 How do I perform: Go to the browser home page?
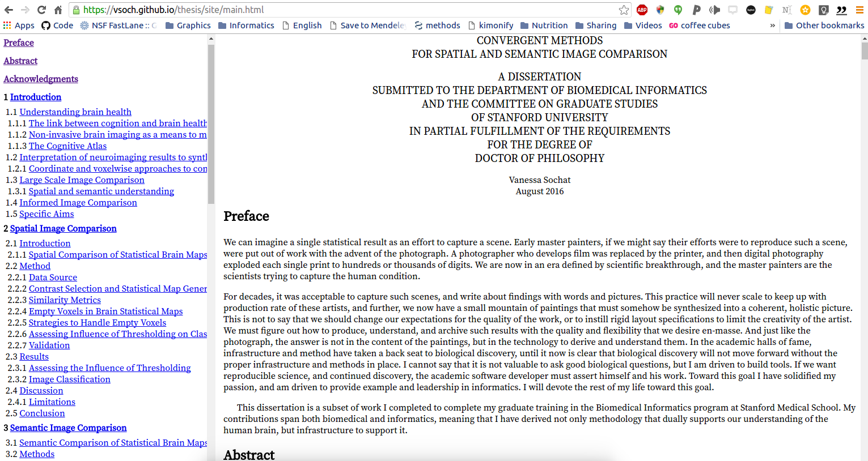point(58,10)
